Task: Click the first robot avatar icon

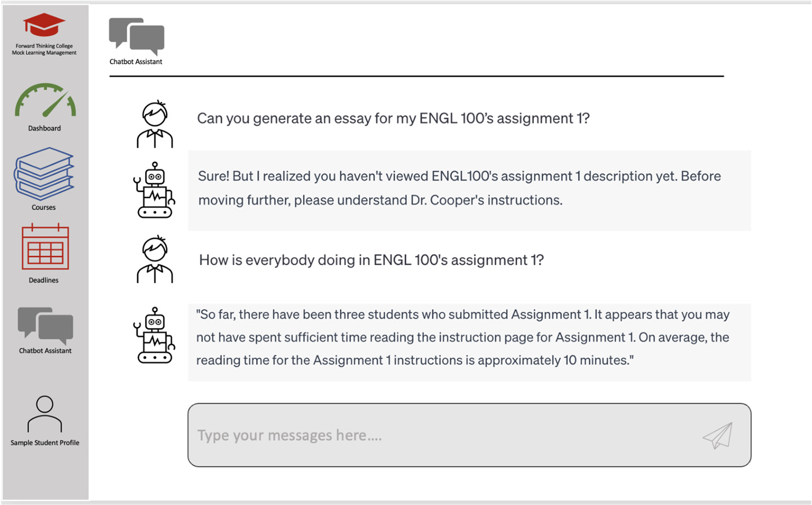Action: pyautogui.click(x=154, y=190)
